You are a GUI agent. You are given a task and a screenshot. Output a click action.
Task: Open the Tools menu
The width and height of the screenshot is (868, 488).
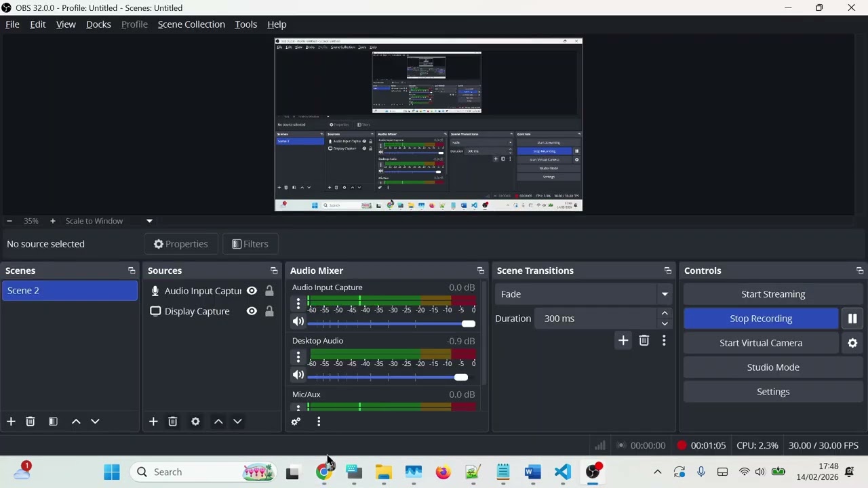(245, 24)
